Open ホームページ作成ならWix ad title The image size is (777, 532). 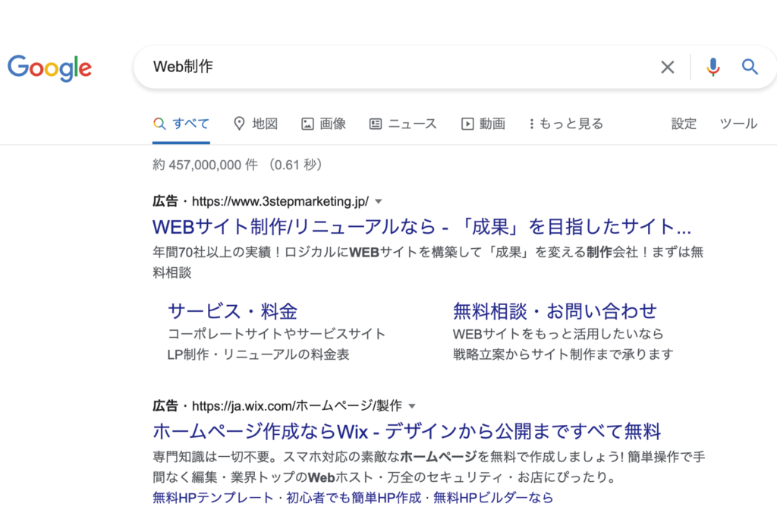point(407,431)
